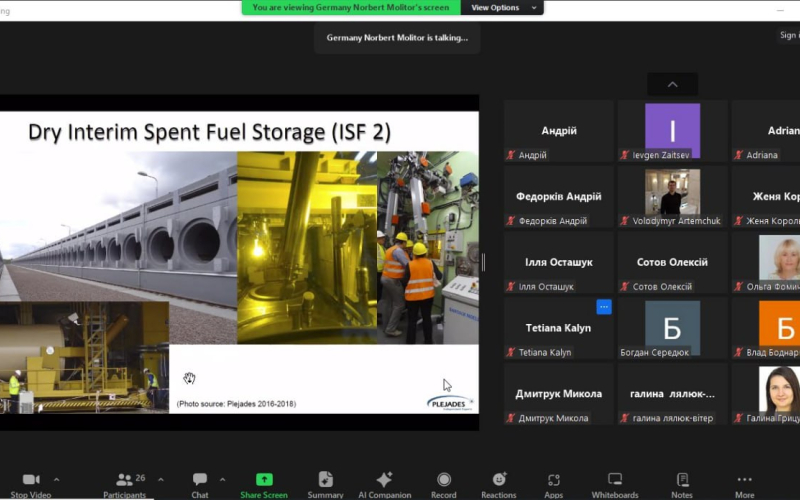
Task: Select галина лялюк-вітер participant tile
Action: [672, 394]
